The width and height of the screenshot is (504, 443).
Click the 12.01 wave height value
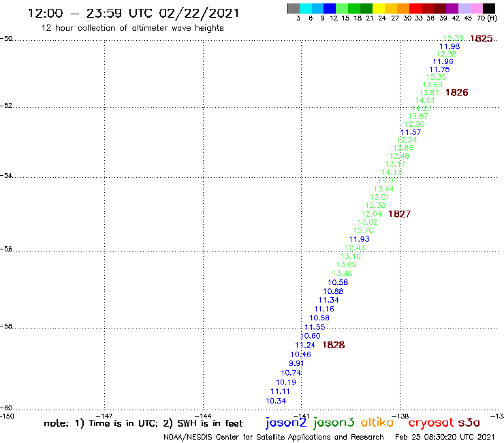pyautogui.click(x=379, y=197)
